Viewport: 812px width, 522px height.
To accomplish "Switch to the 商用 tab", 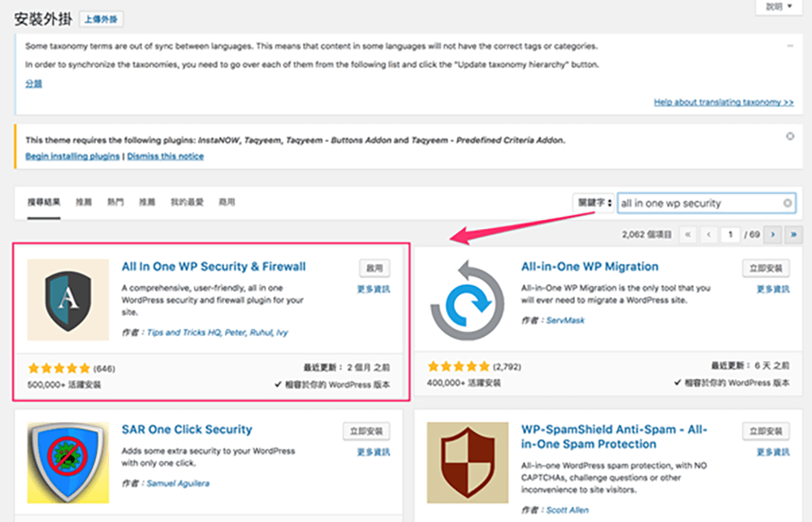I will [x=227, y=202].
